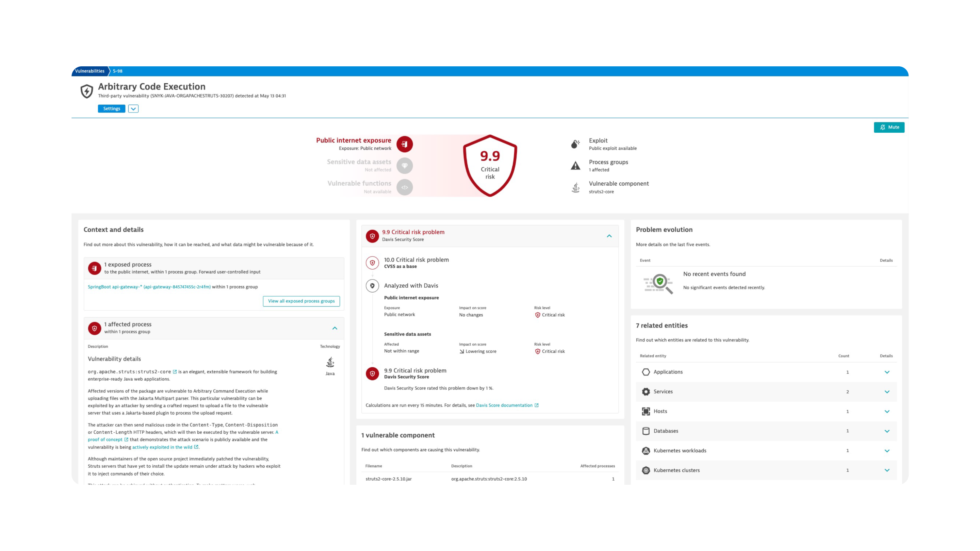Click the Event column header

click(645, 261)
